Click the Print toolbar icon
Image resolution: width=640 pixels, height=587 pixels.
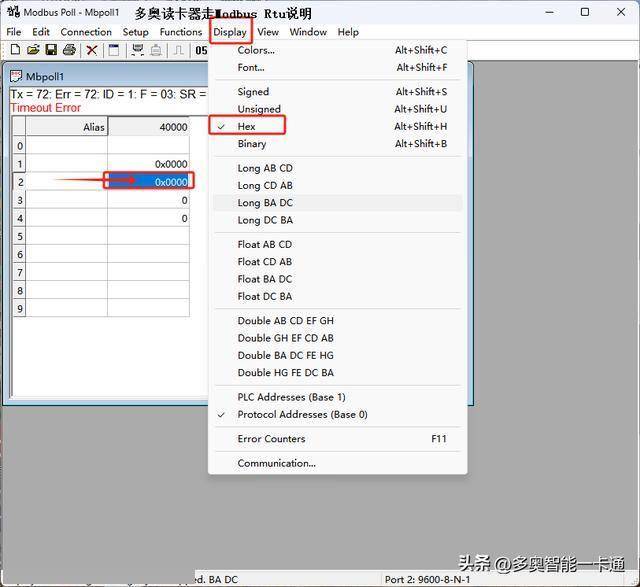pyautogui.click(x=69, y=50)
